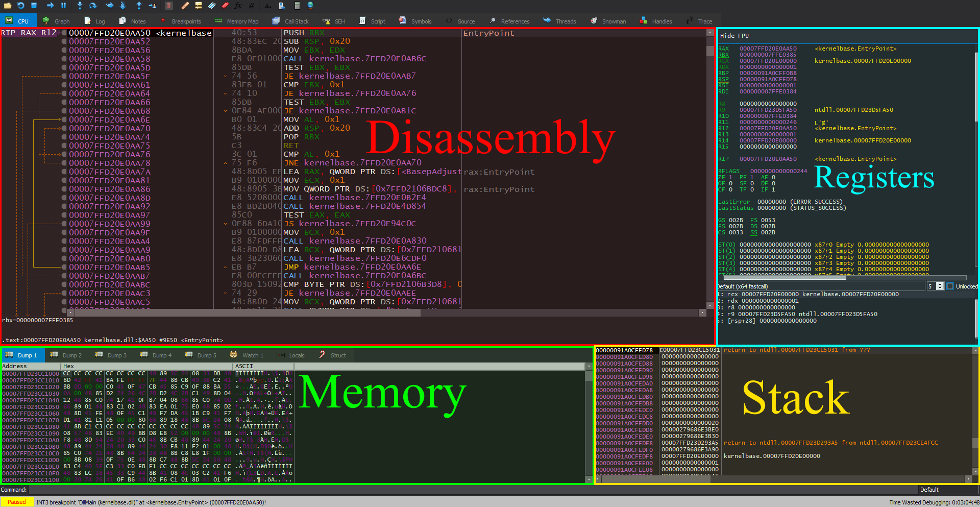Viewport: 980px width, 507px height.
Task: Click the Hide FPU button
Action: (734, 36)
